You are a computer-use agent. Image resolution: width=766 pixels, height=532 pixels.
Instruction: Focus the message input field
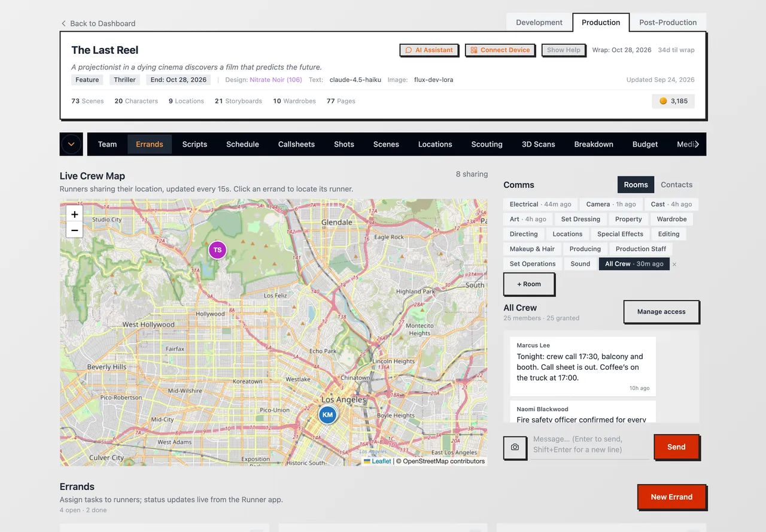pyautogui.click(x=589, y=445)
